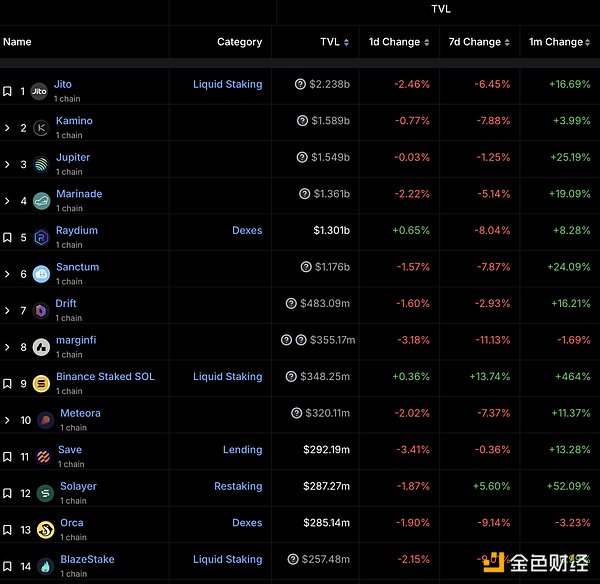Image resolution: width=600 pixels, height=584 pixels.
Task: Click question mark icon beside Kamino TVL
Action: click(303, 121)
